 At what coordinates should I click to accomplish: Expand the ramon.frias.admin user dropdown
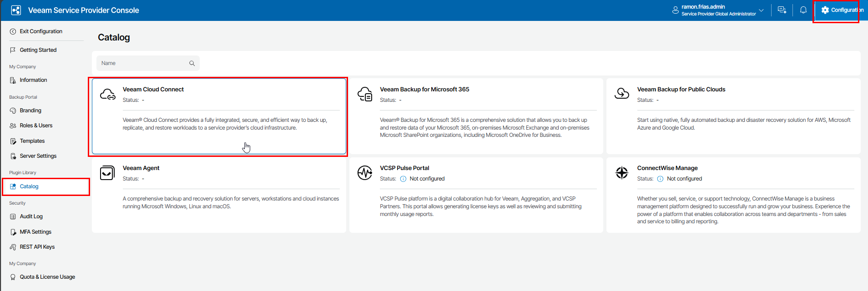(x=761, y=10)
